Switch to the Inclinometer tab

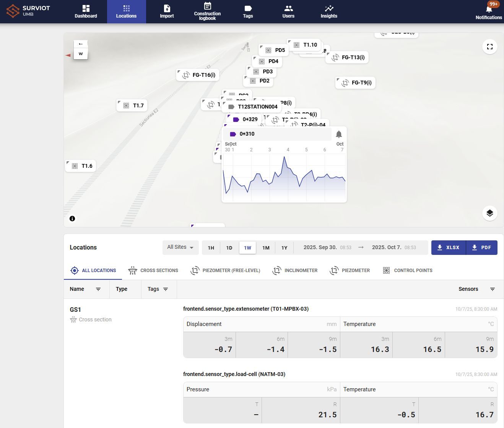click(295, 271)
